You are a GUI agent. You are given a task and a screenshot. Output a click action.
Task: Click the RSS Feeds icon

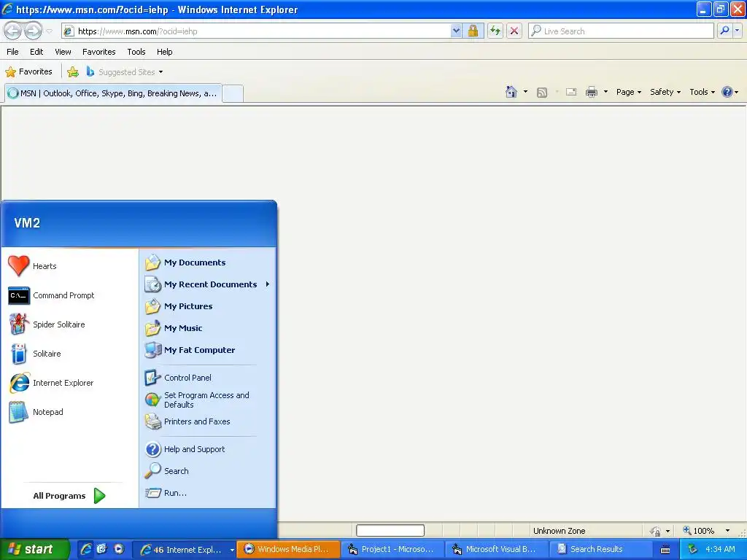(x=542, y=93)
